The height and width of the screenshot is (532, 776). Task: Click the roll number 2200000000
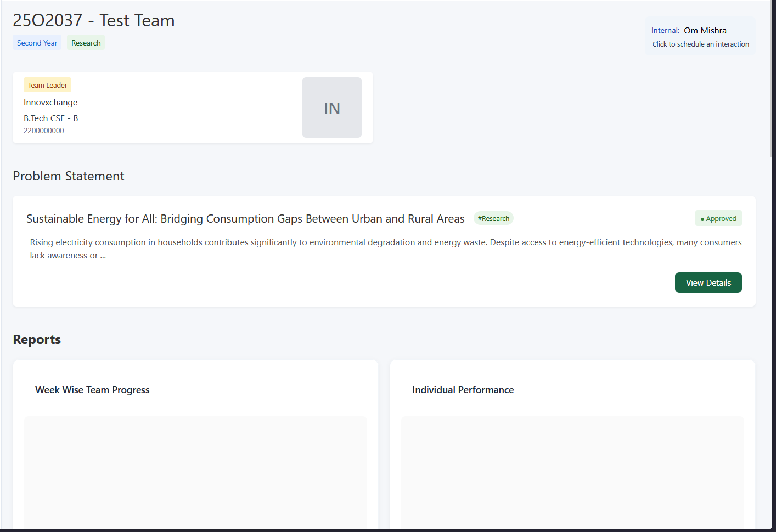(44, 131)
